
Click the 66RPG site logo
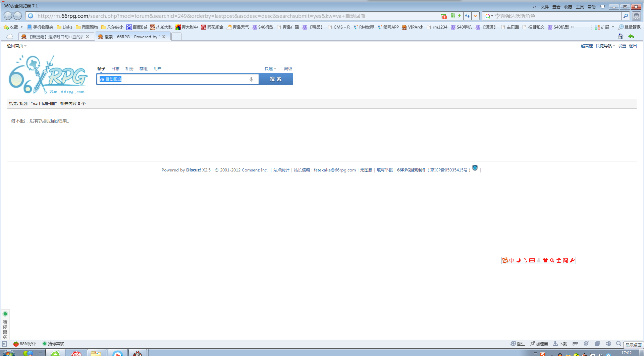pyautogui.click(x=48, y=75)
